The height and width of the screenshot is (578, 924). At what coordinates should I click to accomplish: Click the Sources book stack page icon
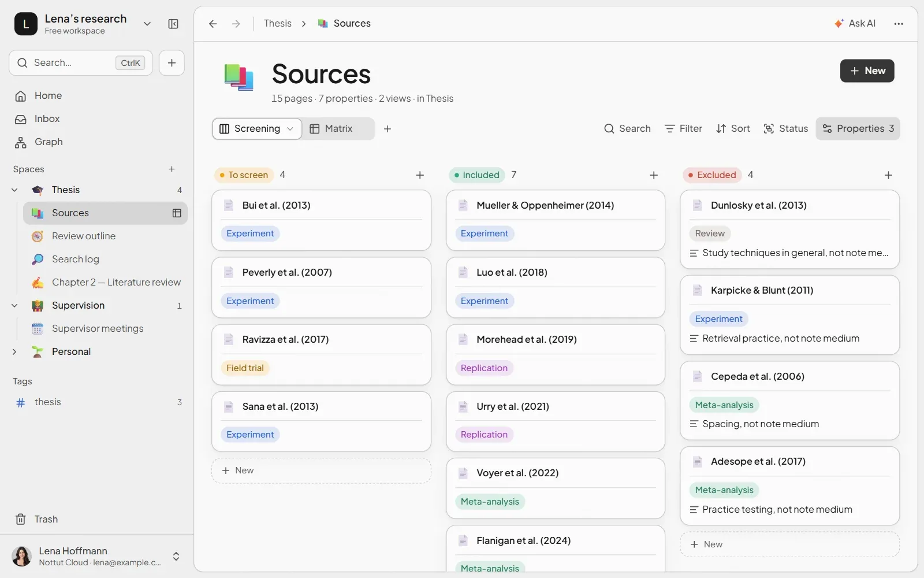[x=239, y=77]
